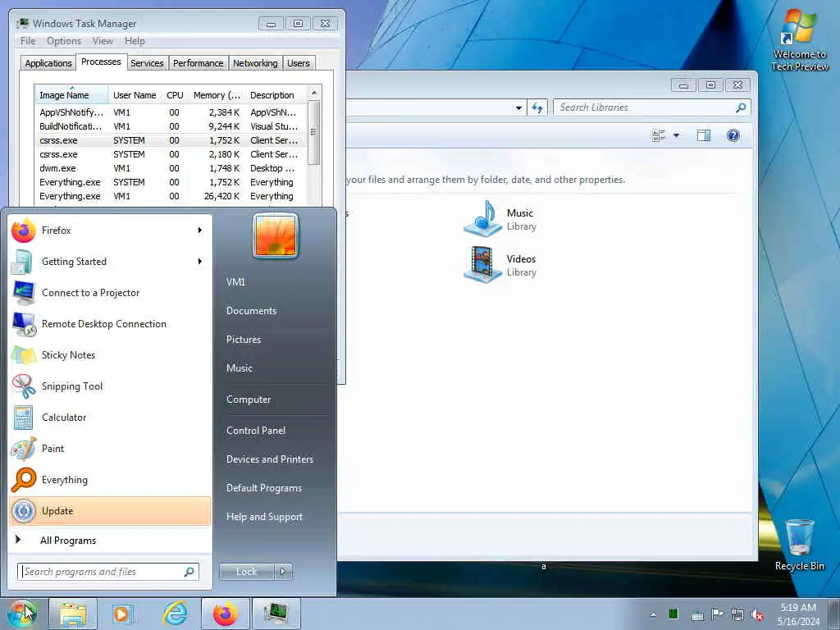The image size is (840, 630).
Task: Open the Everything search app
Action: [x=110, y=479]
